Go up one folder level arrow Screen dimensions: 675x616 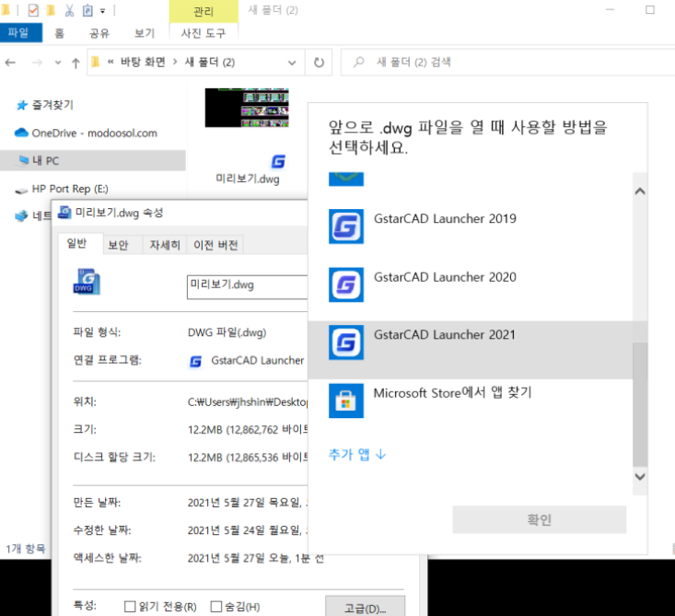(x=76, y=63)
